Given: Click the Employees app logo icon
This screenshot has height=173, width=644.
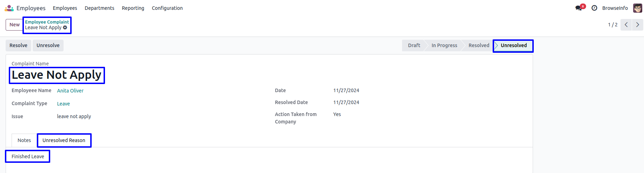Looking at the screenshot, I should pos(9,8).
